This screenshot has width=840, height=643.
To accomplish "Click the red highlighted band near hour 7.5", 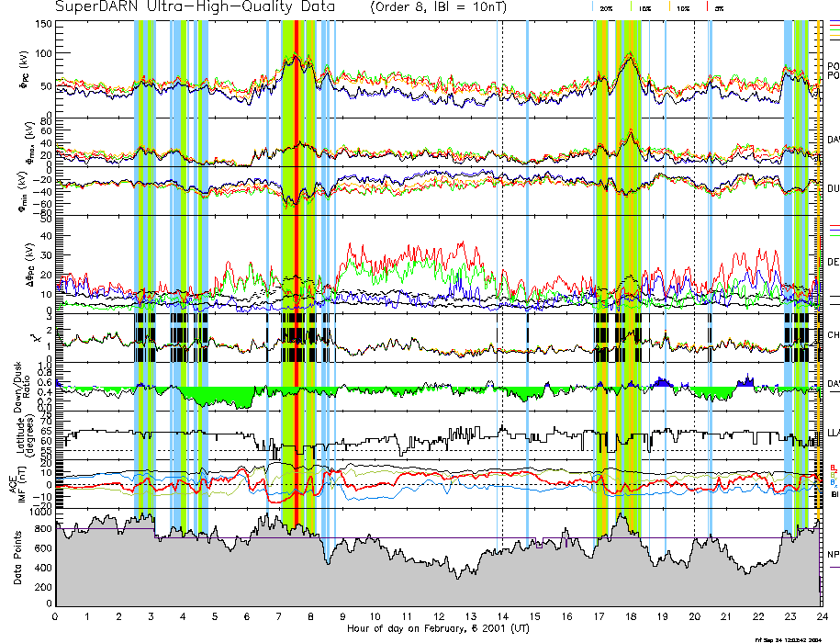I will click(297, 276).
